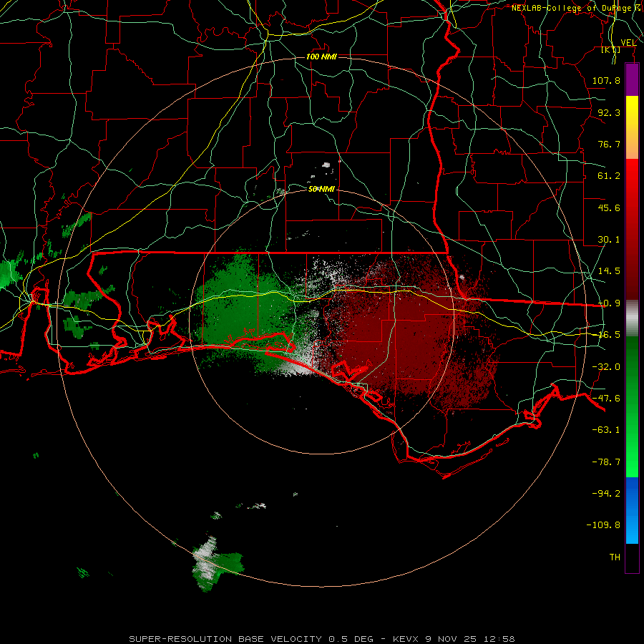Select the 107.8 legend value
Screen dimensions: 644x644
(606, 80)
